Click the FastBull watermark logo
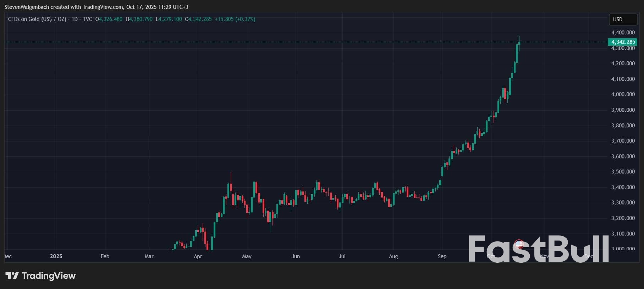The height and width of the screenshot is (289, 644). [x=538, y=249]
